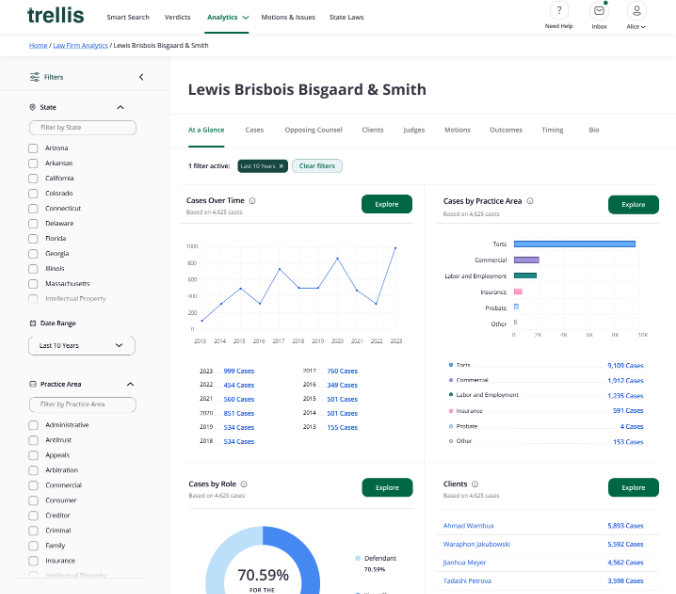
Task: Check the Arizona state checkbox
Action: [x=33, y=148]
